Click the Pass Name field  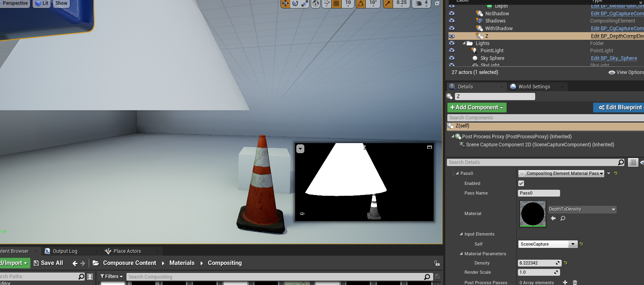pyautogui.click(x=539, y=193)
